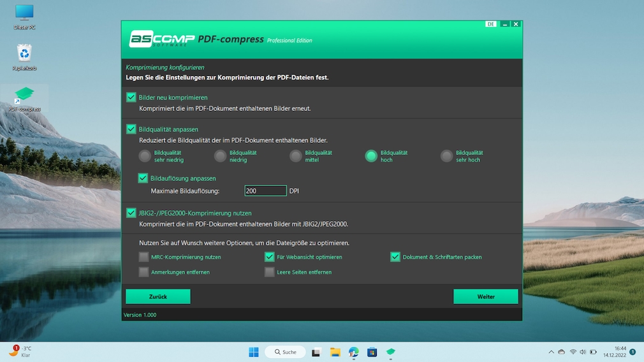Go back with the 'Zurück' button

[x=157, y=296]
